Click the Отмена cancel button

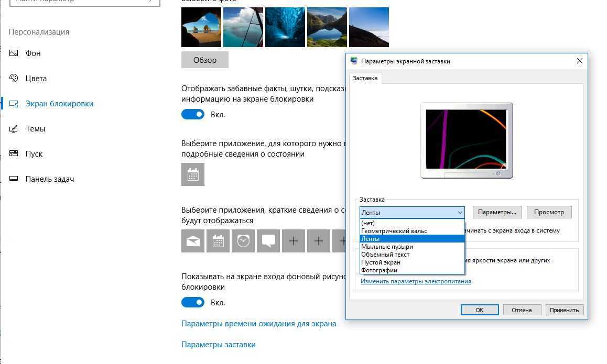point(522,310)
